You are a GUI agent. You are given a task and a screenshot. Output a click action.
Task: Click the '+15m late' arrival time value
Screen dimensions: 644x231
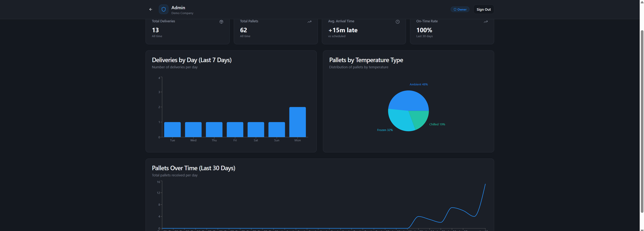343,30
